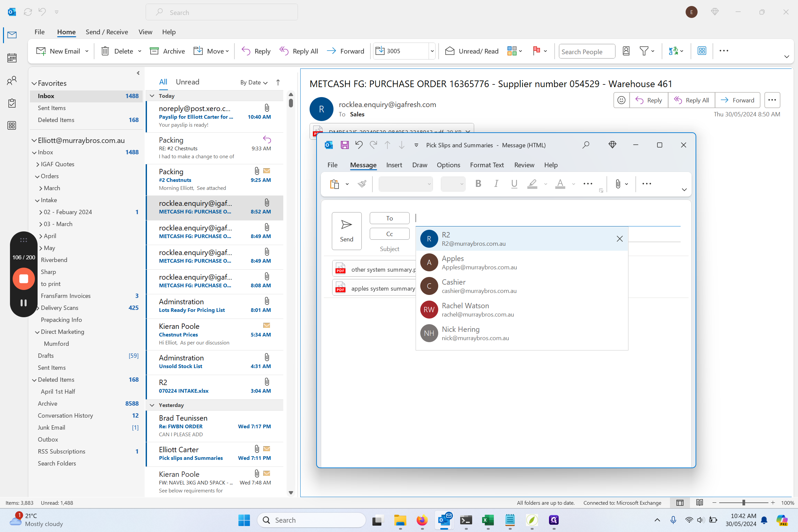Open the By Date sort dropdown
This screenshot has height=532, width=798.
click(x=254, y=82)
